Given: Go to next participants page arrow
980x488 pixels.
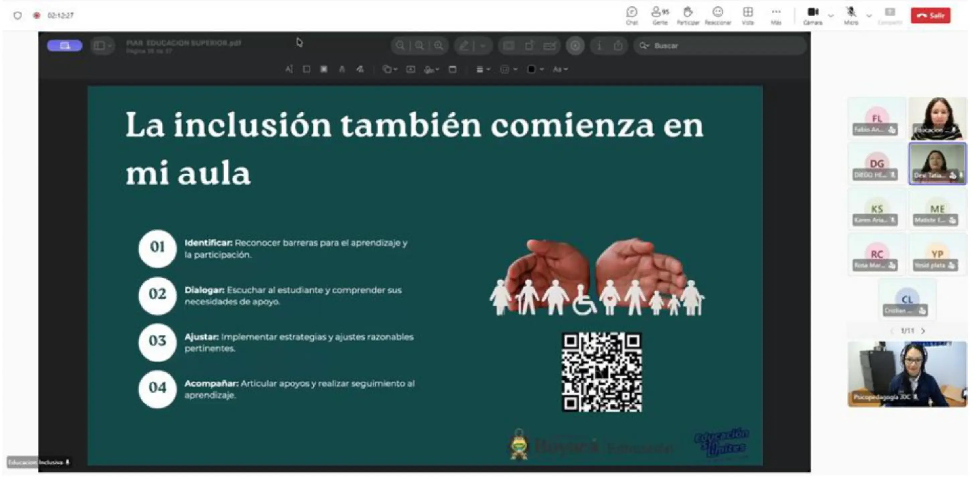Looking at the screenshot, I should (x=923, y=331).
